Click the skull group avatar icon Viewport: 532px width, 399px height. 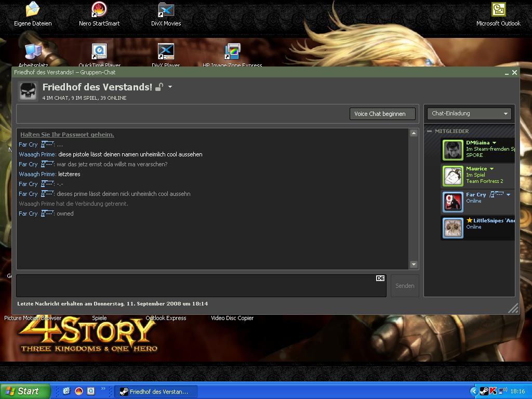[29, 91]
